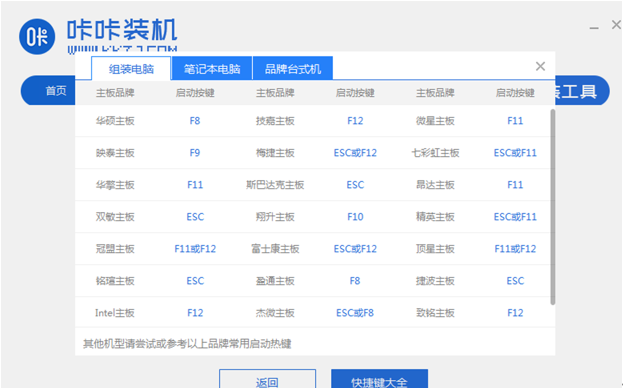Click the 返回 button
The height and width of the screenshot is (388, 623).
[x=267, y=379]
